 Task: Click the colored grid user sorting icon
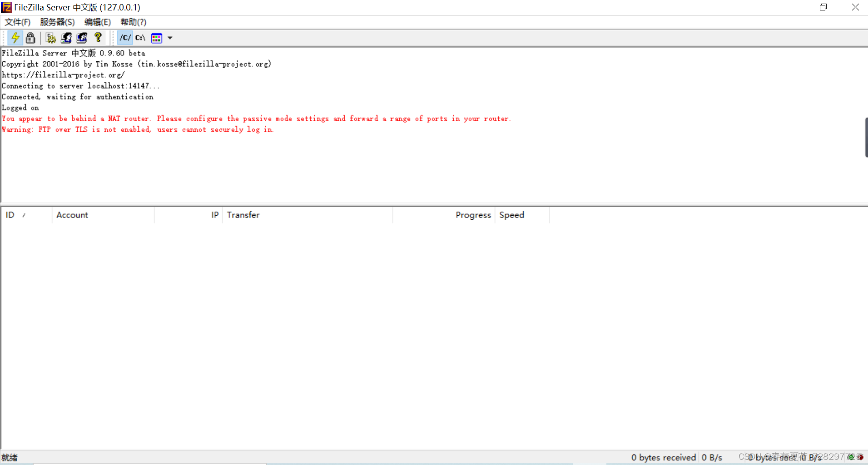(x=157, y=38)
